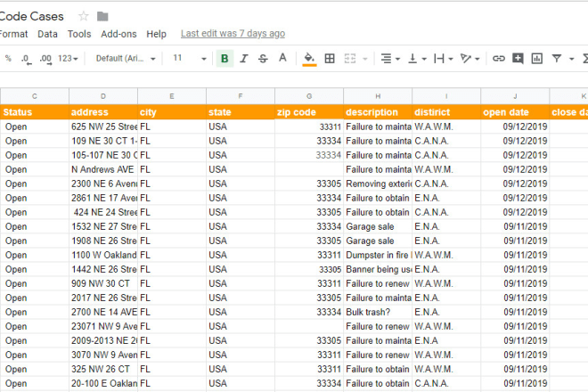Open the font size 11 dropdown

coord(190,59)
